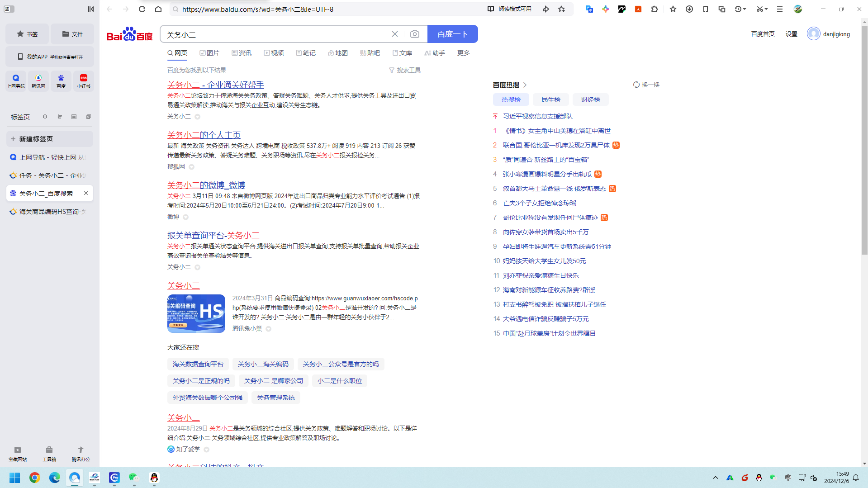This screenshot has width=868, height=488.
Task: Click the HS编码查询 result thumbnail
Action: click(196, 313)
